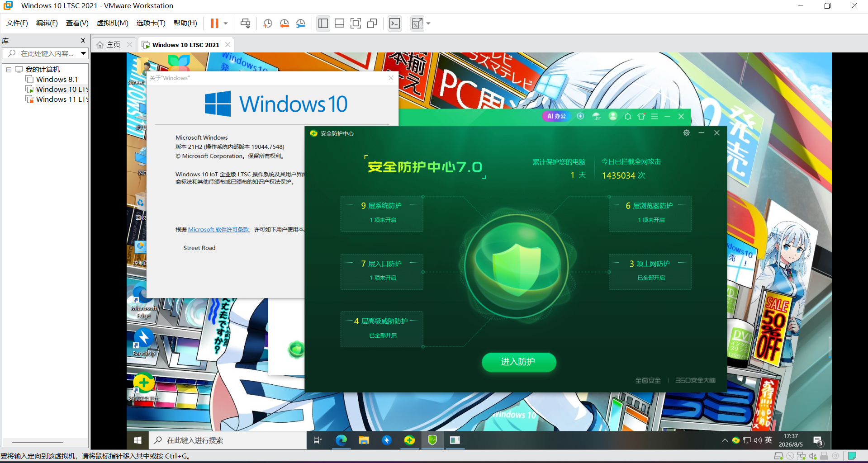Click the VMware status bar network adapter icon
Screen dimensions: 868x463
pos(802,456)
